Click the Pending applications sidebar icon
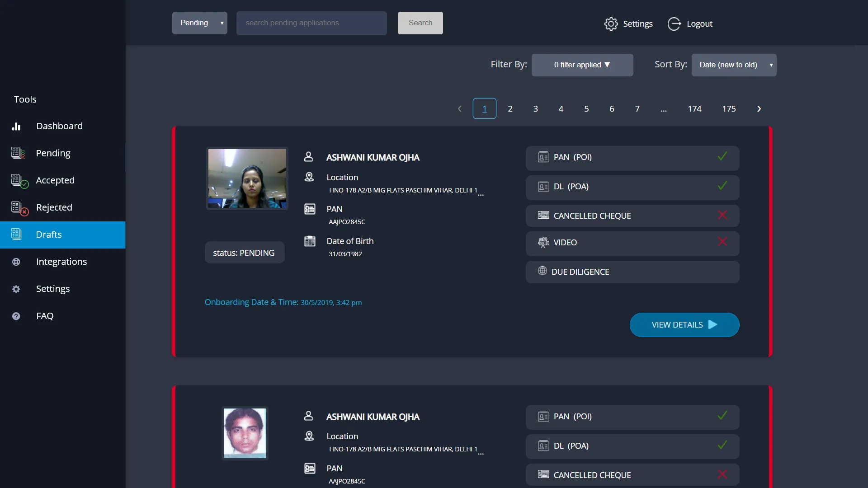868x488 pixels. coord(18,153)
